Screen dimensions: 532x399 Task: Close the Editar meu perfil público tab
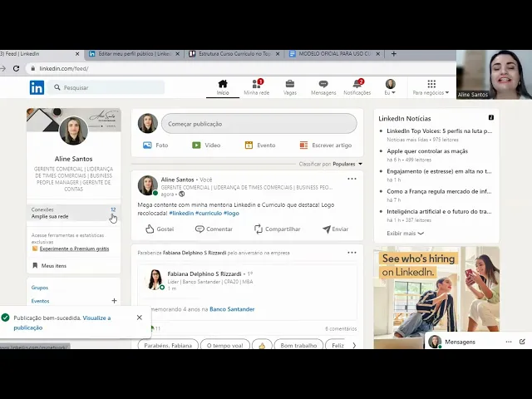pos(177,54)
